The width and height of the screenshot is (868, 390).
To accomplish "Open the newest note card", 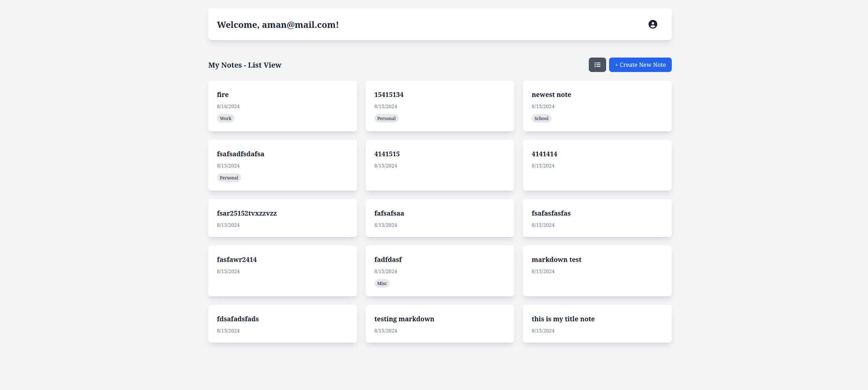I will [x=597, y=106].
